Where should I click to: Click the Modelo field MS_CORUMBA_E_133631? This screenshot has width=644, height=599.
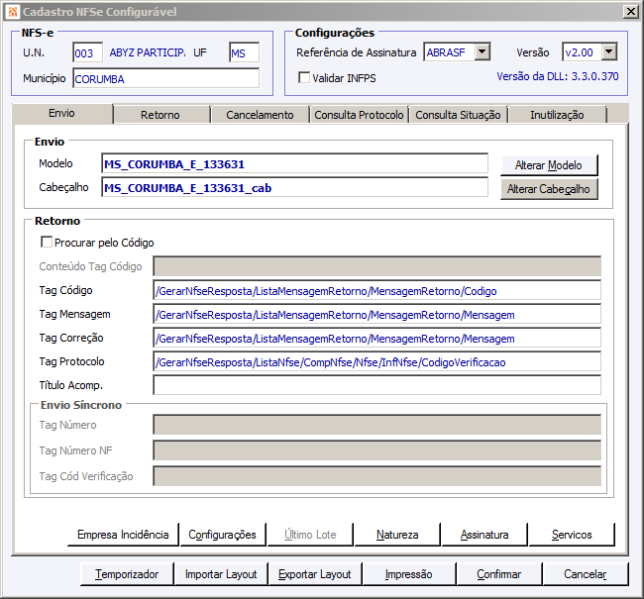[294, 164]
